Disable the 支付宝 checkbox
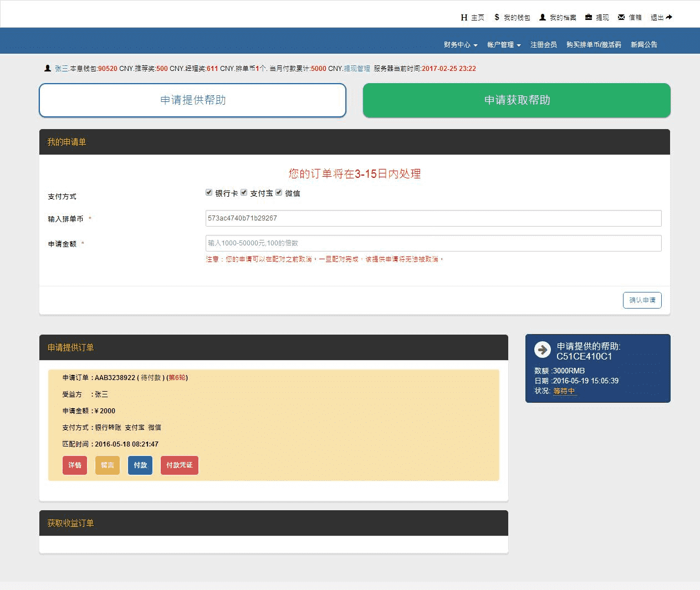 244,192
